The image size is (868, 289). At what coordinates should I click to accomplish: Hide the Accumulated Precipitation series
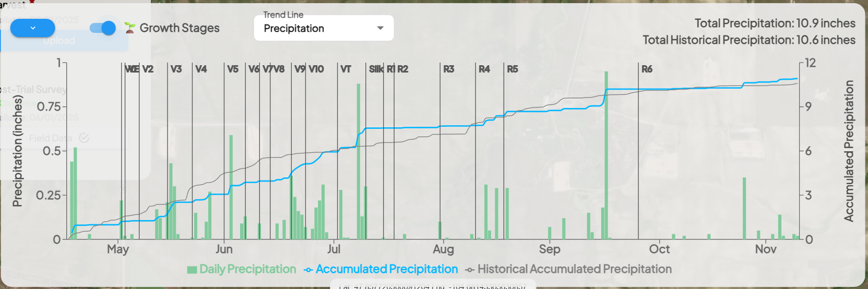pyautogui.click(x=387, y=269)
